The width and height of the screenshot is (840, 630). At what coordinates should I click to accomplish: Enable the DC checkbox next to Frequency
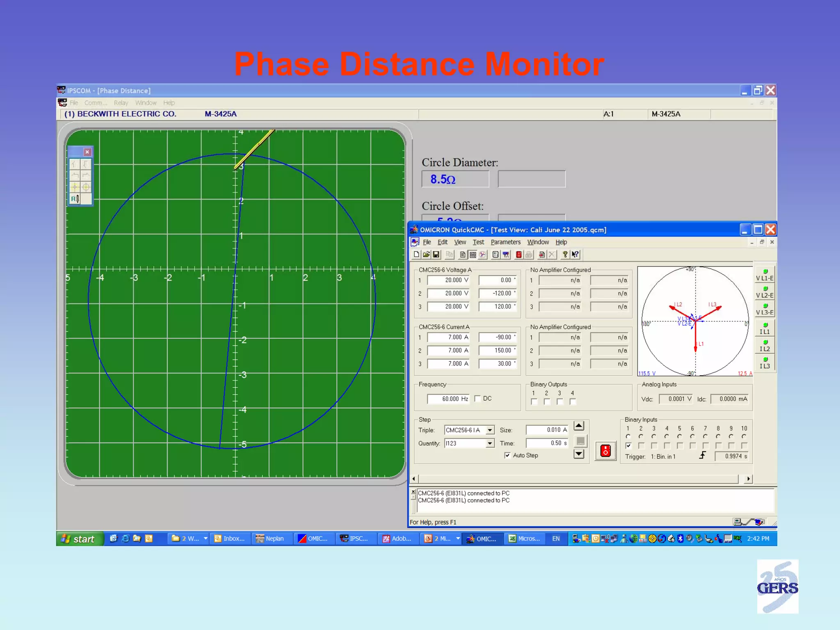coord(477,399)
